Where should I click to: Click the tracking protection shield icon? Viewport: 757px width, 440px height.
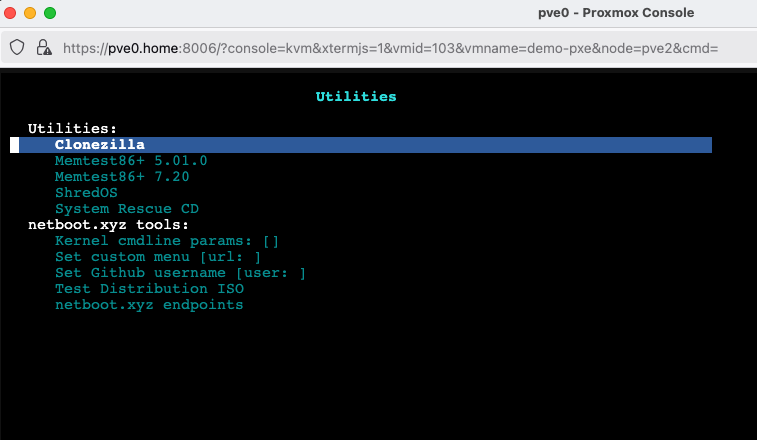[17, 47]
